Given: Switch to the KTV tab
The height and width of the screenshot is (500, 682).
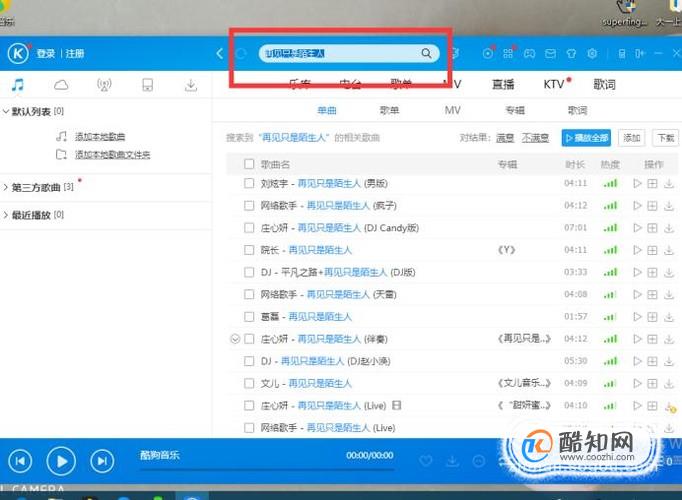Looking at the screenshot, I should click(x=554, y=84).
